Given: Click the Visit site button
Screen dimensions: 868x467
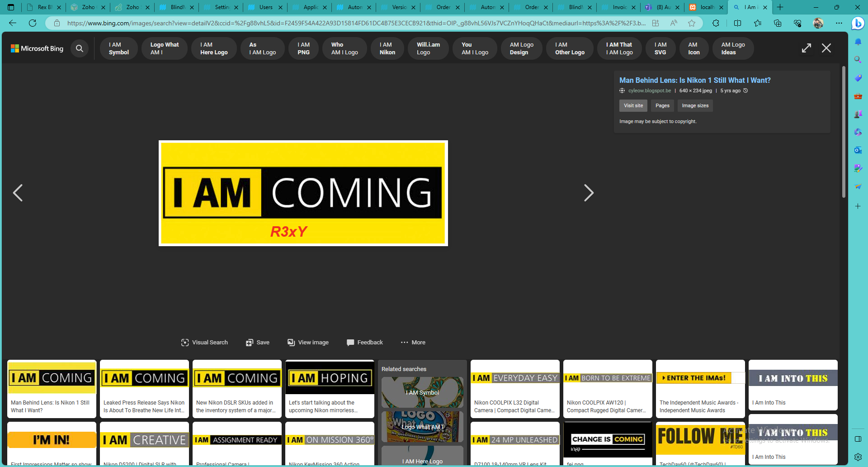Looking at the screenshot, I should (x=633, y=106).
